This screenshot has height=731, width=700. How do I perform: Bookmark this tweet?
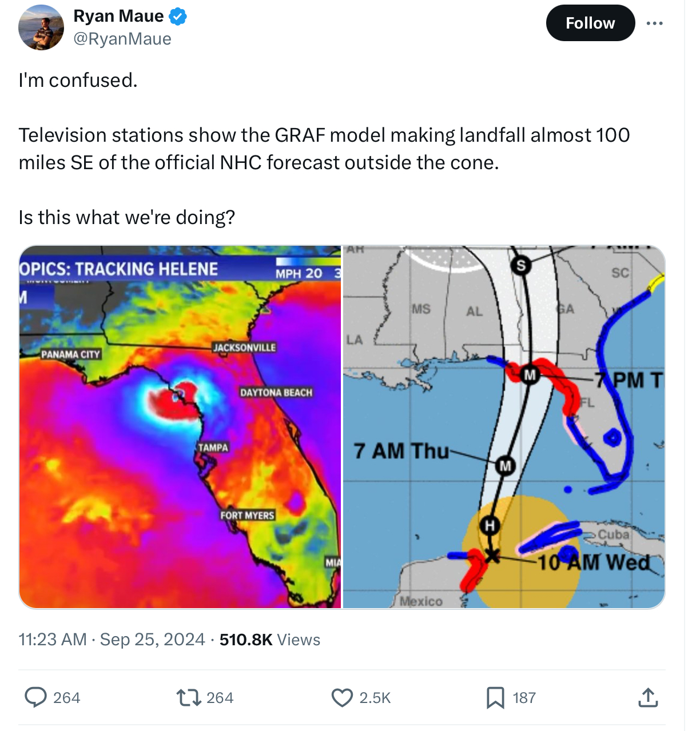pos(495,697)
